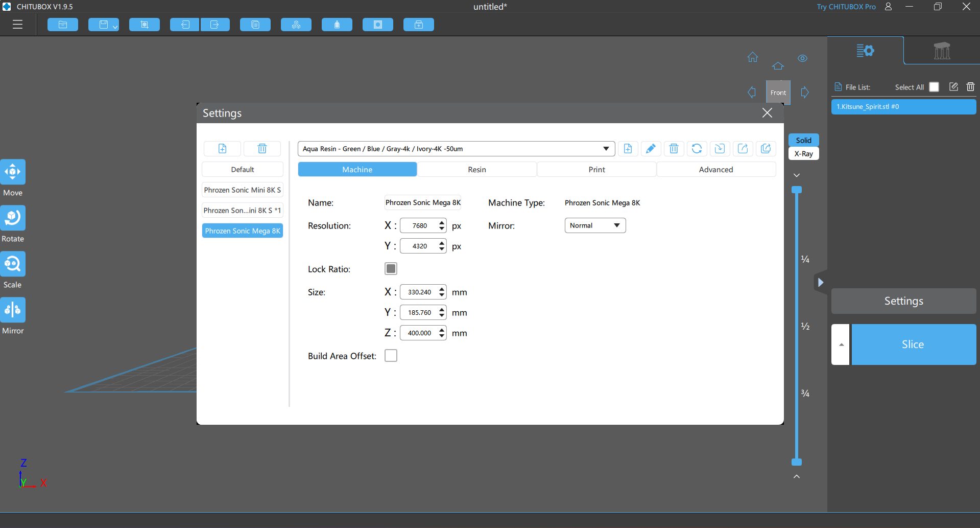This screenshot has width=980, height=528.
Task: Click the import profile icon
Action: tap(720, 149)
